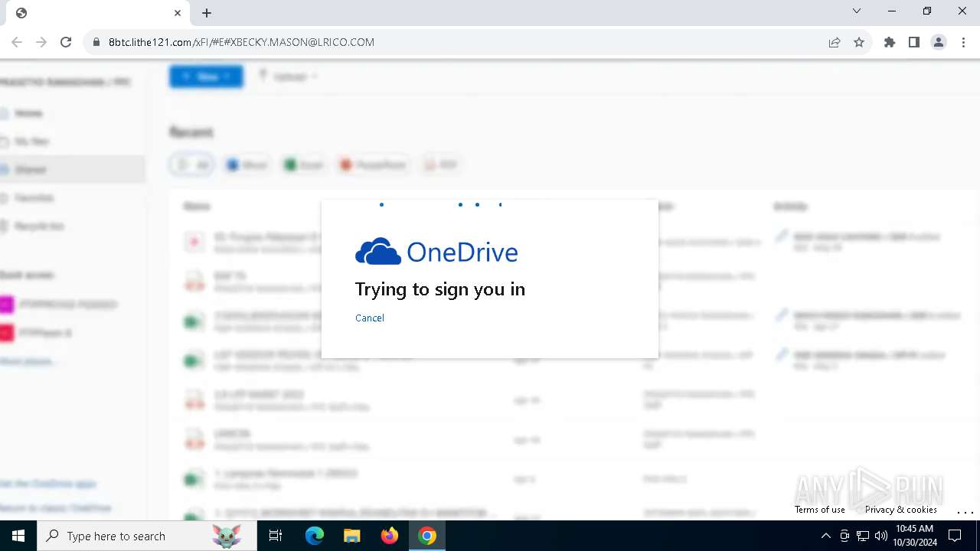Open Windows Start menu
Screen dimensions: 980x551
tap(18, 536)
